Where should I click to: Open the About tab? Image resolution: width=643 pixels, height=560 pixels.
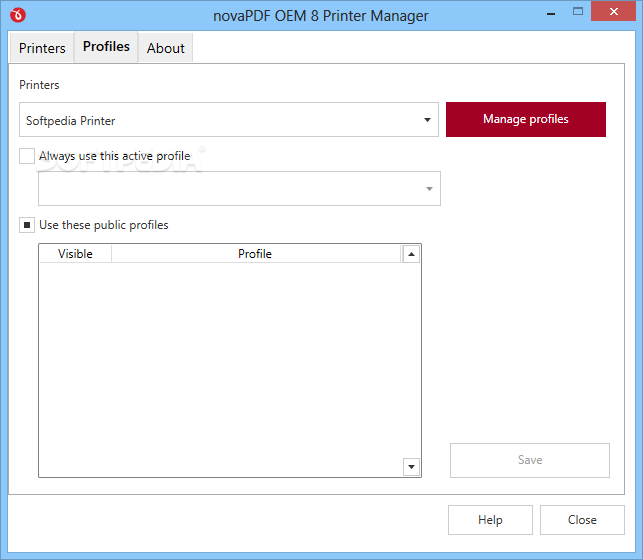[166, 48]
